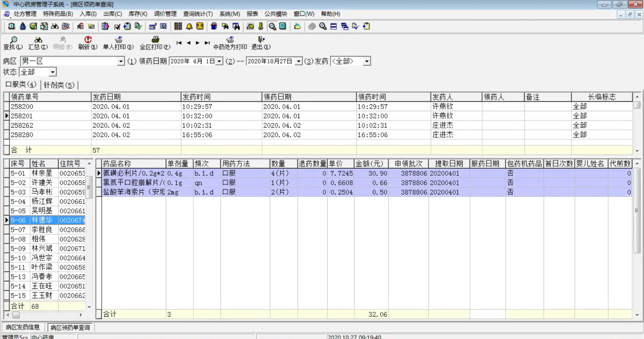Jump to last record navigation arrow

(207, 43)
